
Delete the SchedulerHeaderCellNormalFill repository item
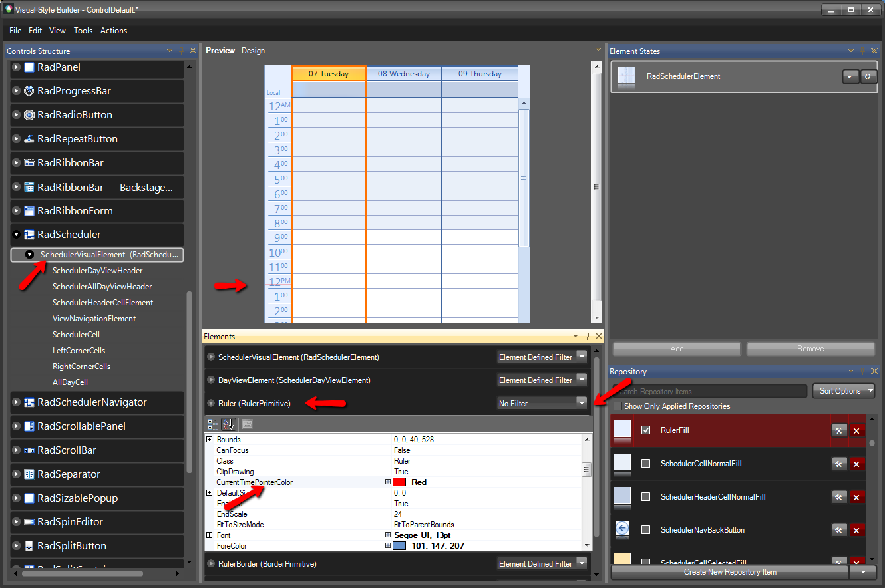tap(856, 497)
